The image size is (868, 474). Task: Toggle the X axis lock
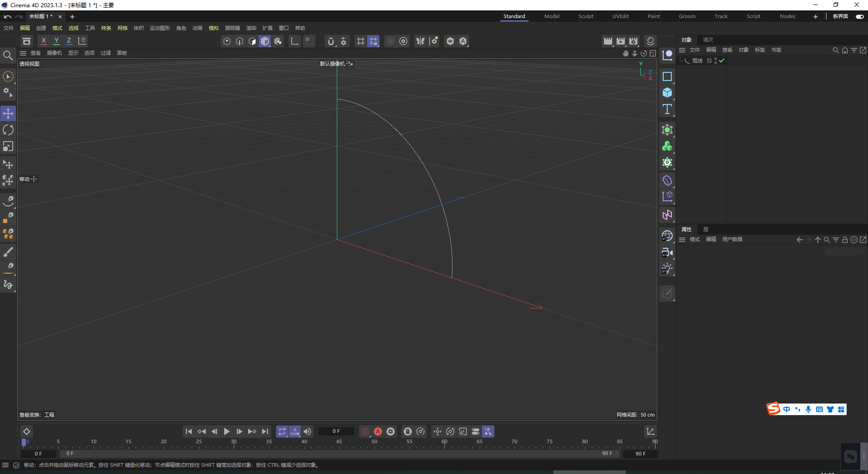pos(43,41)
